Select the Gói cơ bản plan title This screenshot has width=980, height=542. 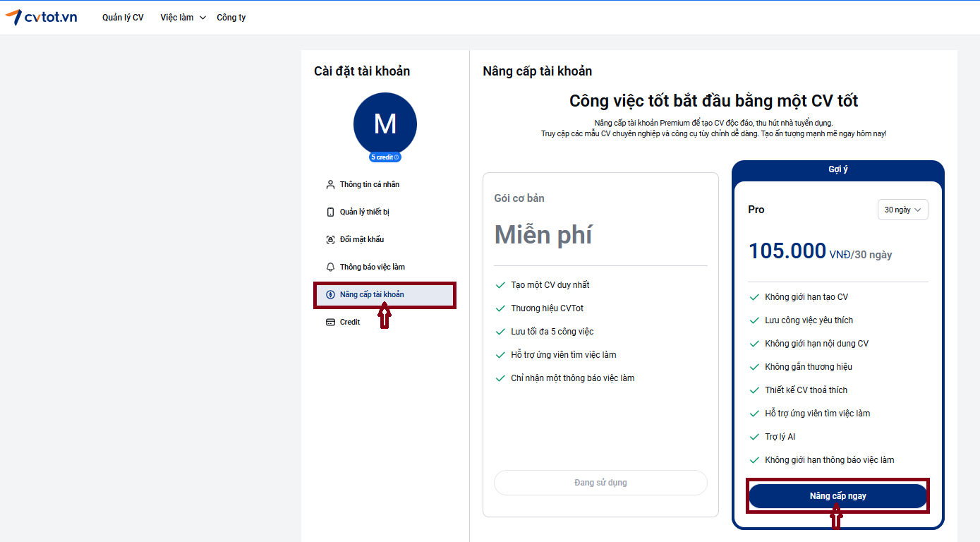519,198
